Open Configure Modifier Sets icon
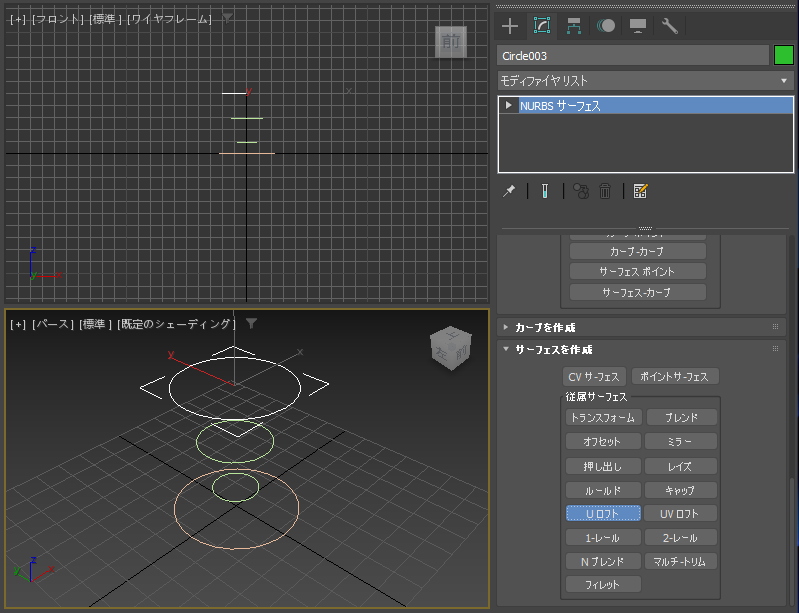Screen dimensions: 799x613 (640, 191)
